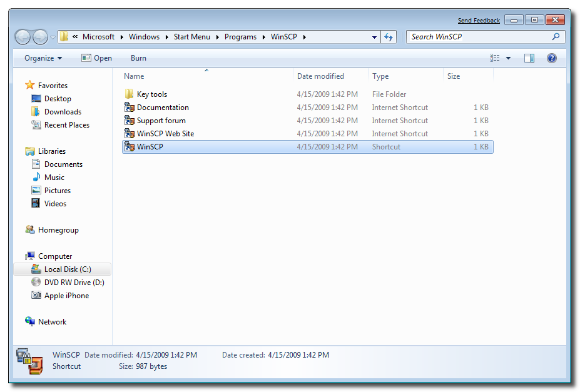Open the address bar history dropdown
This screenshot has width=580, height=392.
374,38
